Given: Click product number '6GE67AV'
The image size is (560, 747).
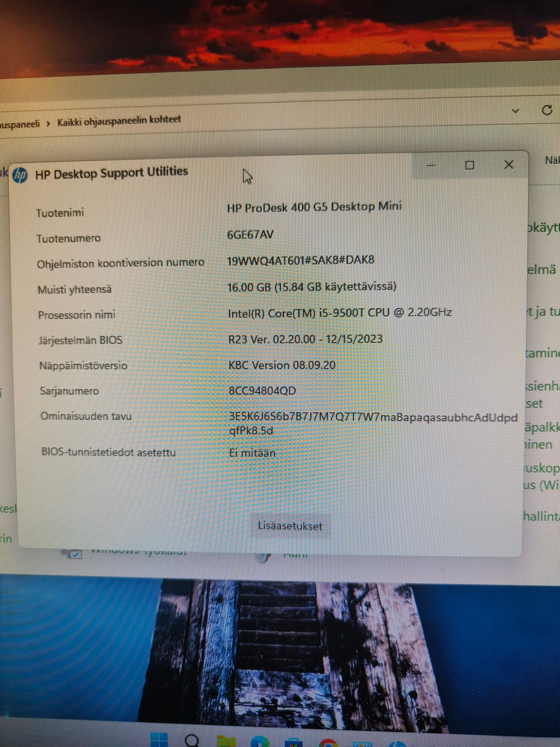Looking at the screenshot, I should 250,235.
